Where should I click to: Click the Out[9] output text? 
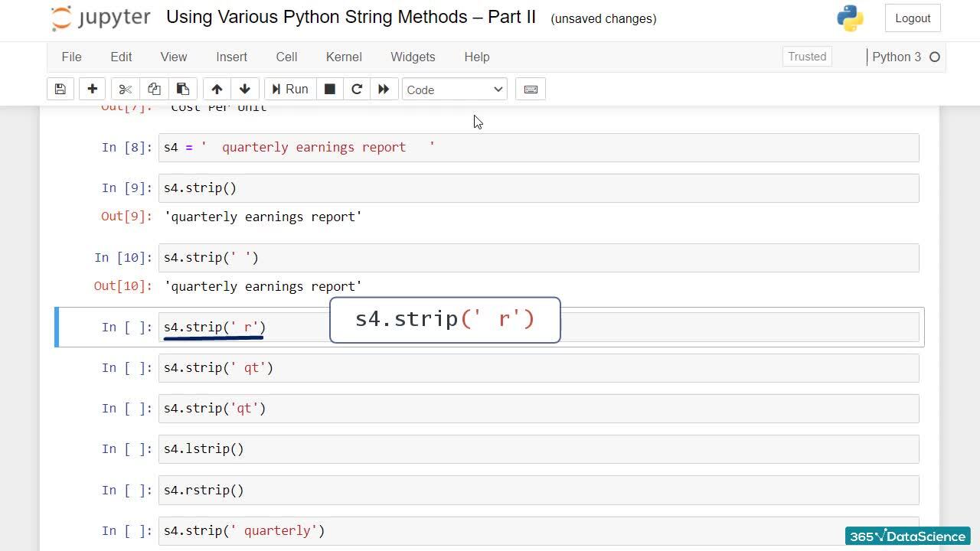point(263,217)
